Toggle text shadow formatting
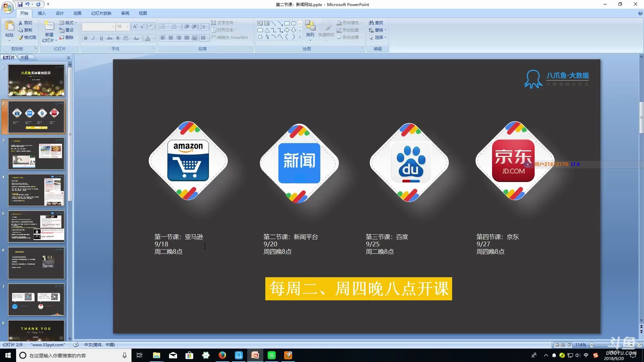The height and width of the screenshot is (362, 644). point(118,38)
